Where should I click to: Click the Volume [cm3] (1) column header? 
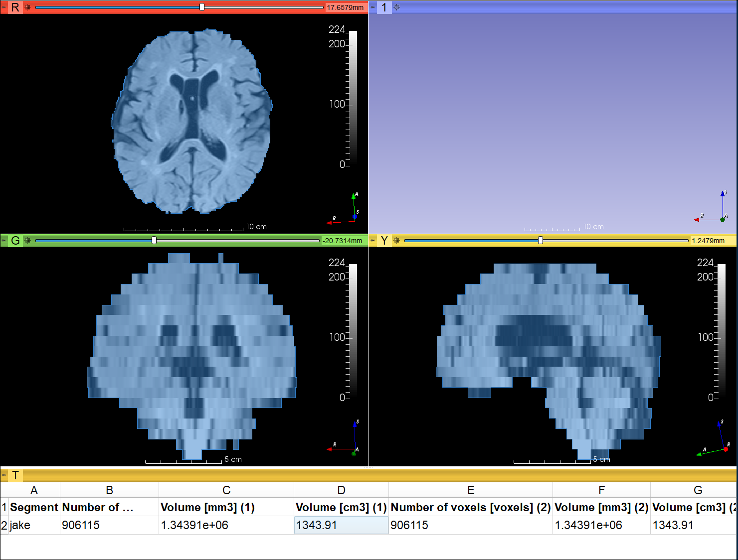click(341, 507)
